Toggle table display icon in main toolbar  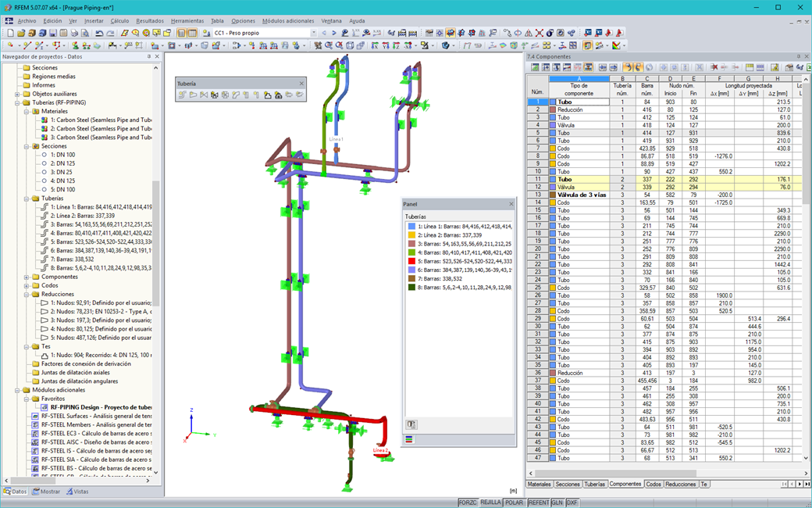point(192,33)
